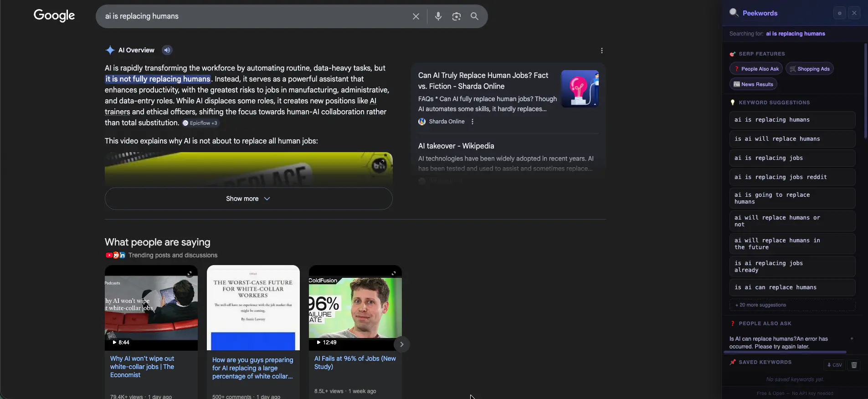Image resolution: width=868 pixels, height=399 pixels.
Task: Open Google Lens image search
Action: (456, 16)
